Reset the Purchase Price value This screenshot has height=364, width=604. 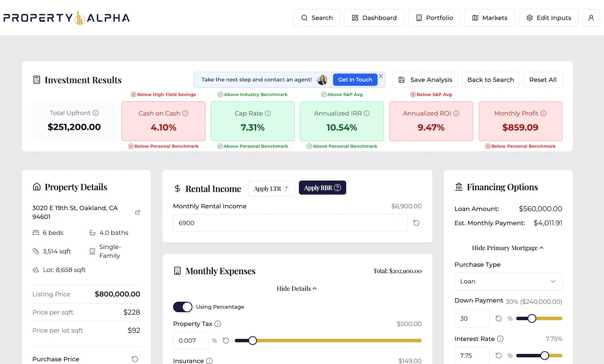(135, 359)
